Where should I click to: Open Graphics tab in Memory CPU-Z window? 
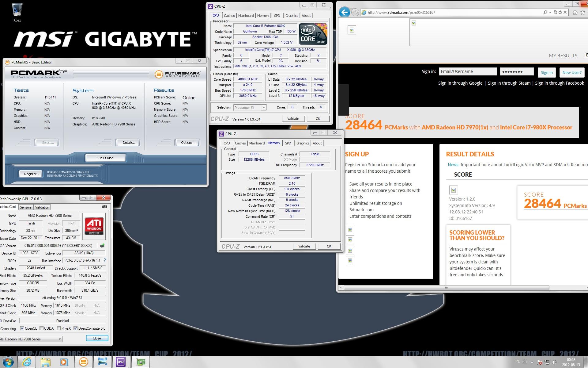tap(303, 143)
